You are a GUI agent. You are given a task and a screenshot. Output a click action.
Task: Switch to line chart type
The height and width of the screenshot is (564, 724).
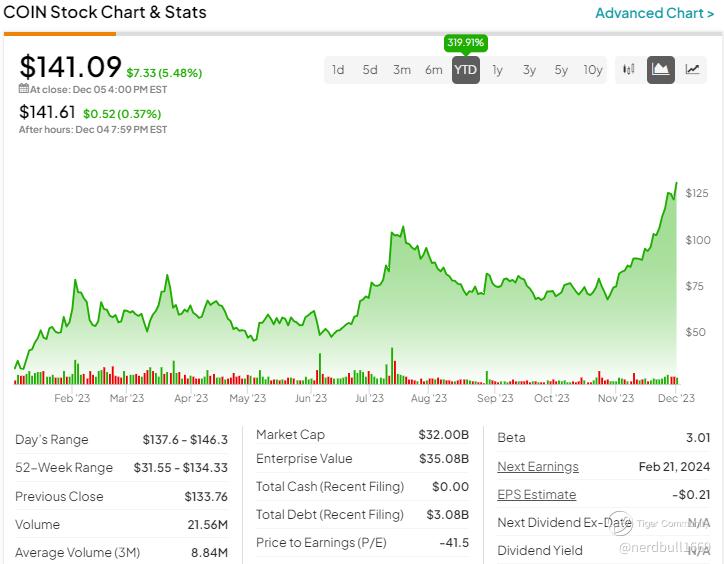click(692, 70)
